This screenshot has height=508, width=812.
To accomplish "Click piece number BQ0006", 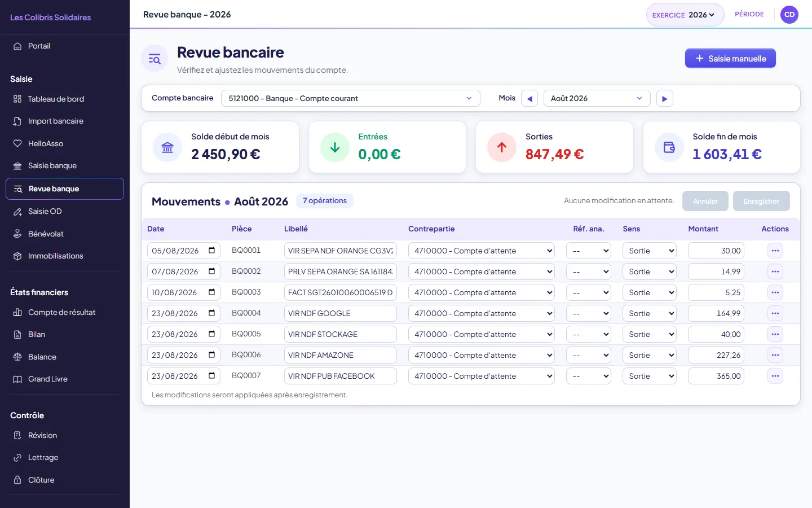I will (246, 355).
